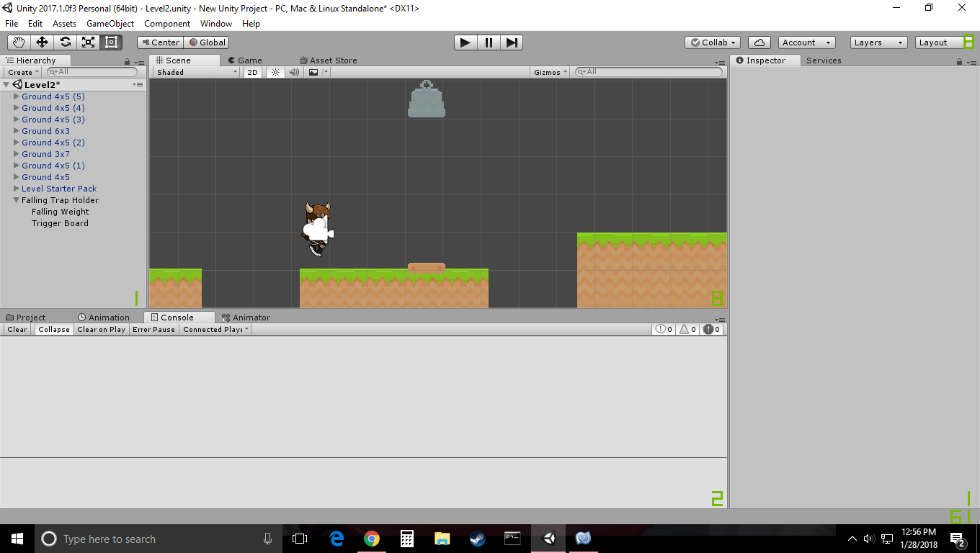Select the Rect transform tool

click(x=111, y=42)
